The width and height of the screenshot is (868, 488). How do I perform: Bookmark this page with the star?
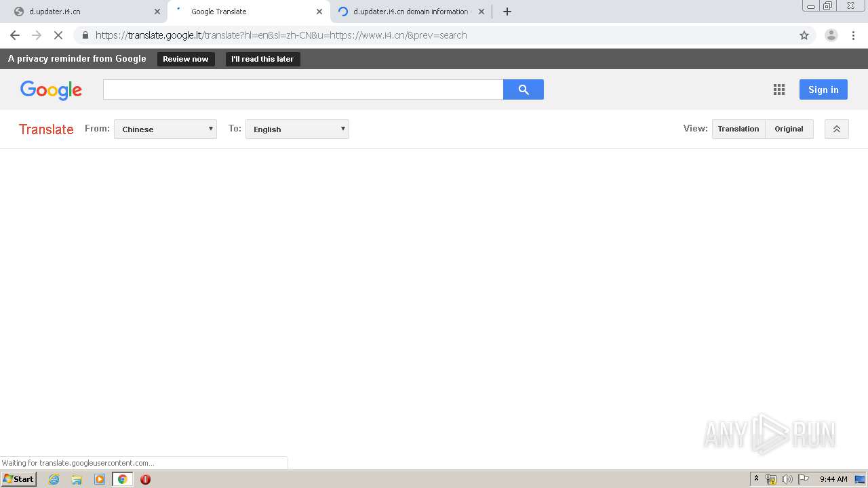(804, 35)
